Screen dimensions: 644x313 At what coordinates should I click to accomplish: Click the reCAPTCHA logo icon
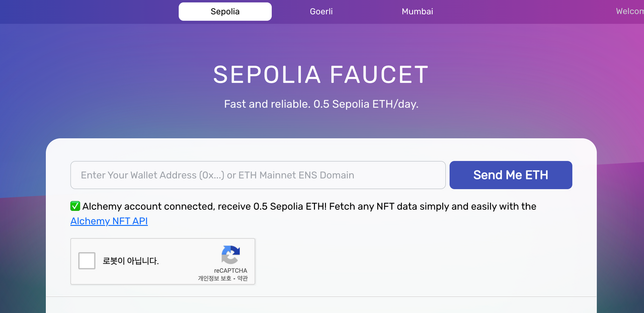coord(230,255)
